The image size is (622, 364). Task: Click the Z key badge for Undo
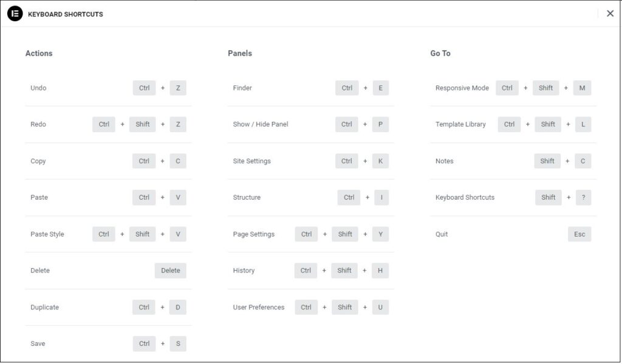pos(177,87)
